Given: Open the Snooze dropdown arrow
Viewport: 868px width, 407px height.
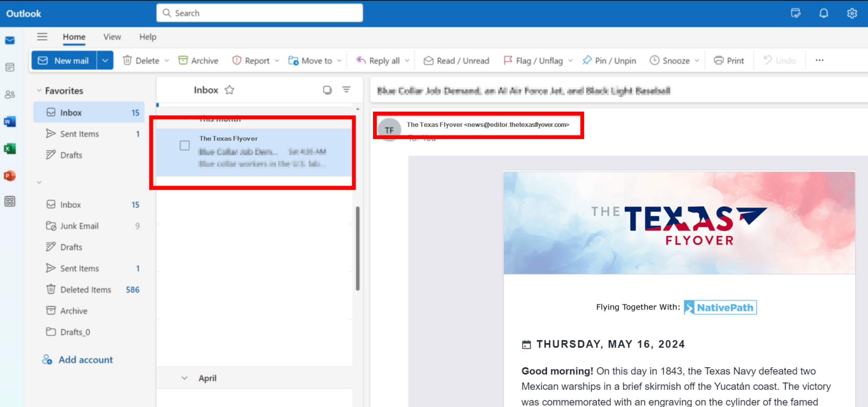Looking at the screenshot, I should (x=697, y=61).
